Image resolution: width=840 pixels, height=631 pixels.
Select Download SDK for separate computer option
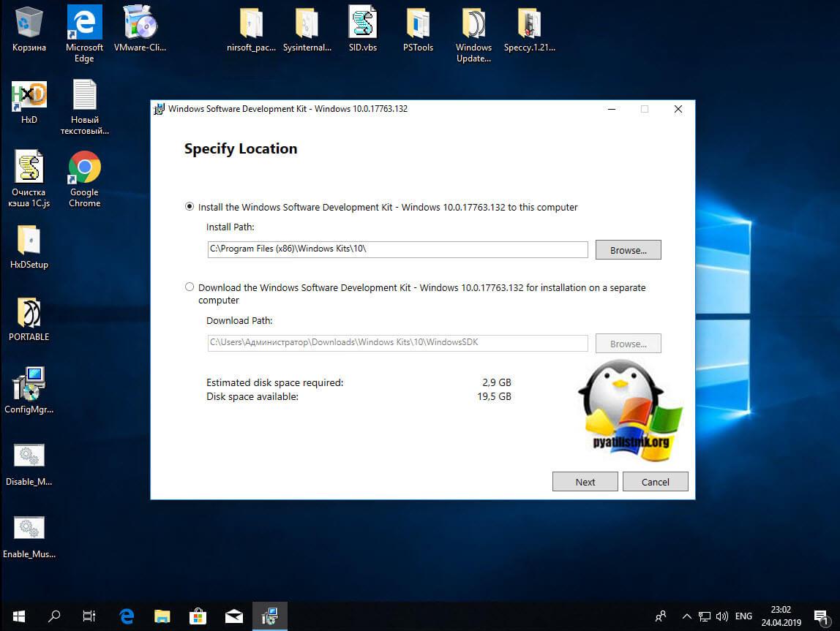(x=189, y=287)
